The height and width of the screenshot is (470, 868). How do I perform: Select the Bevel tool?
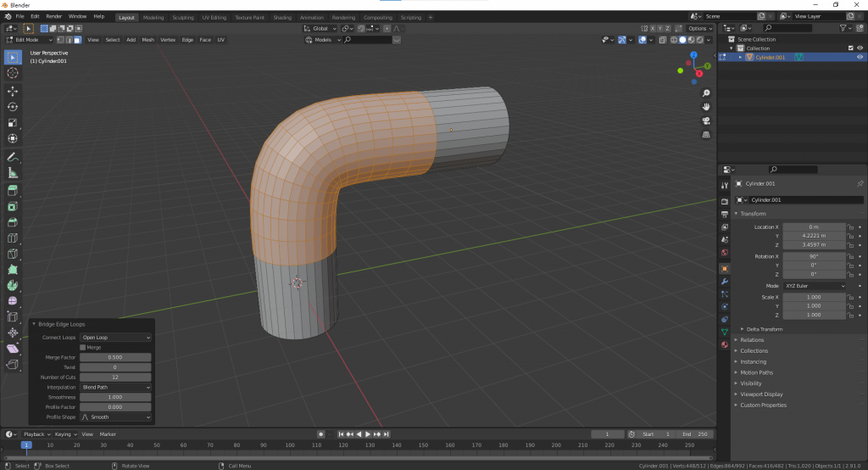pyautogui.click(x=13, y=222)
